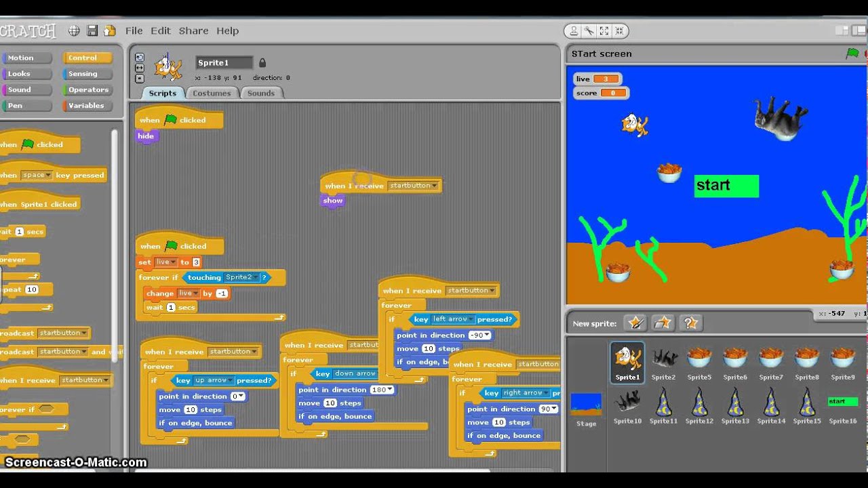
Task: Click the cat fish sprite on stage
Action: tap(635, 125)
